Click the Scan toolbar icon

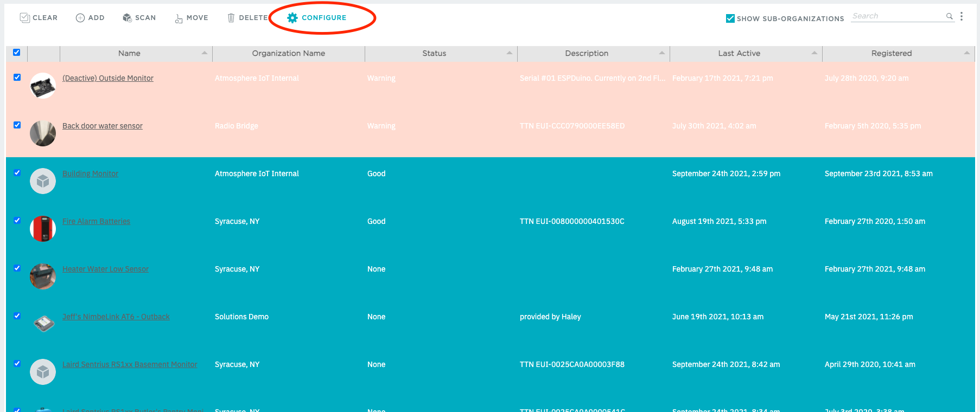127,18
